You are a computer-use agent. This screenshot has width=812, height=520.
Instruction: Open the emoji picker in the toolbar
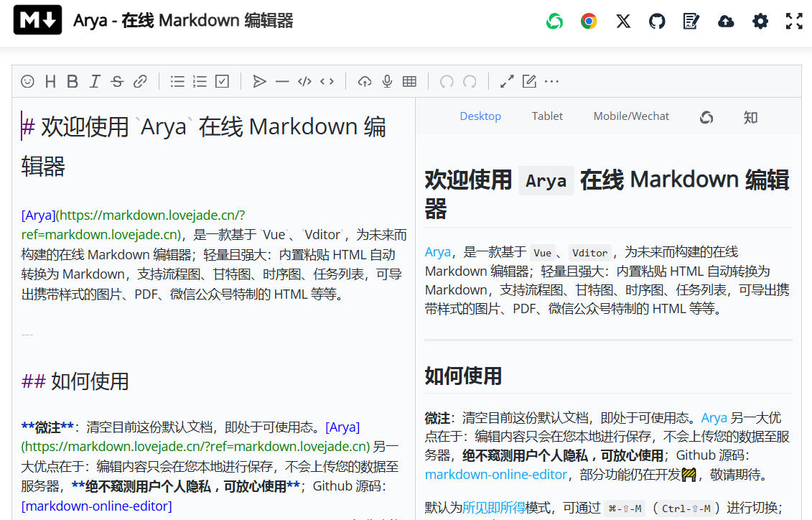27,82
